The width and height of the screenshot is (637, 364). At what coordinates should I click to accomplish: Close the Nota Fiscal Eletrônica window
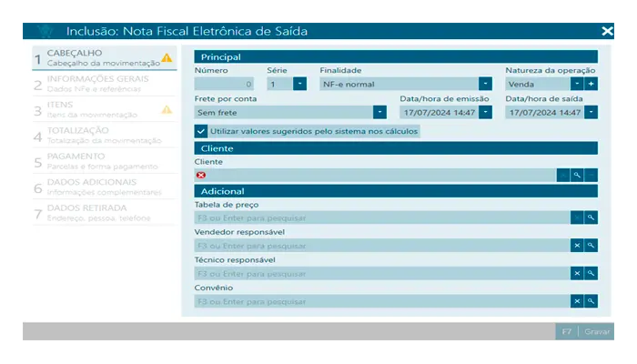(x=607, y=31)
